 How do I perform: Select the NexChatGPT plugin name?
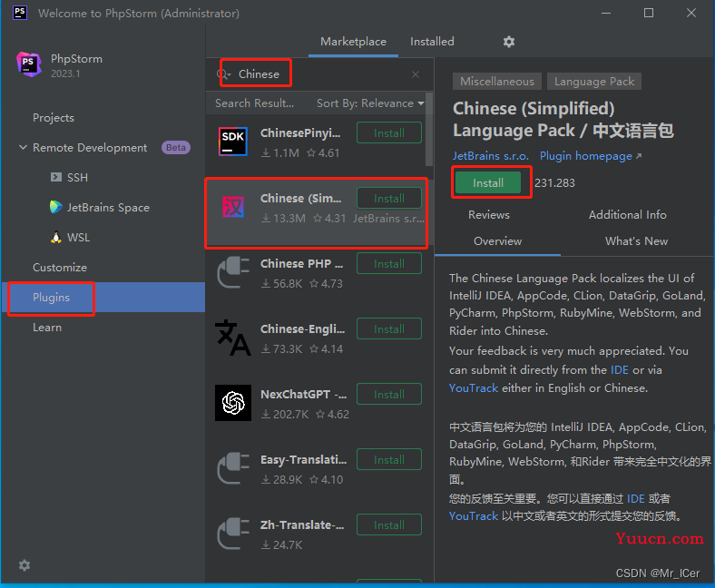click(x=303, y=394)
